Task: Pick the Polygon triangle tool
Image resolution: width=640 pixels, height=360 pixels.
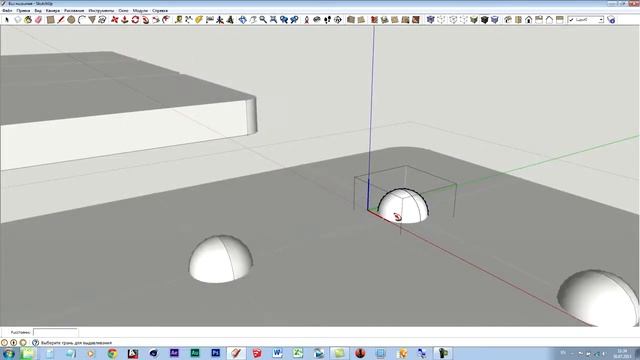Action: (92, 20)
